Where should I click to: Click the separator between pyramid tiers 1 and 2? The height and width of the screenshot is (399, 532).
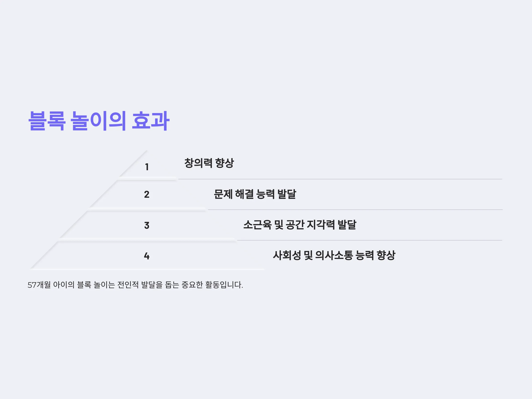pyautogui.click(x=147, y=179)
